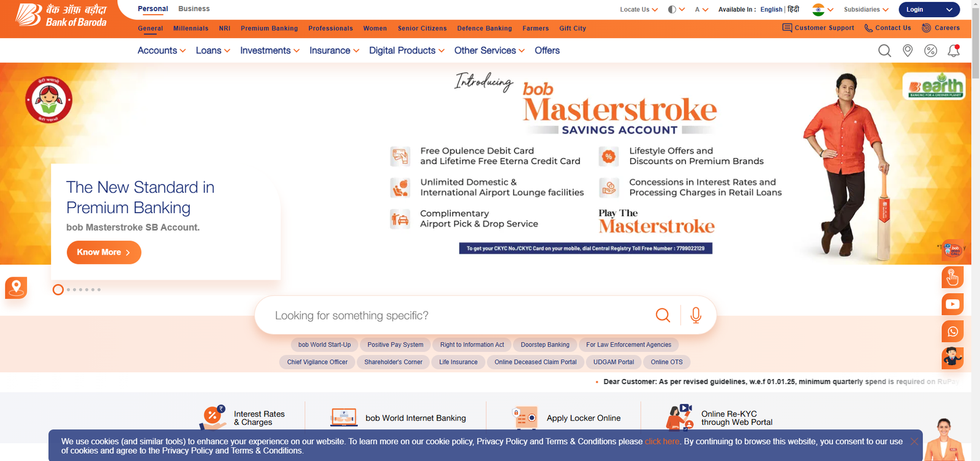Screen dimensions: 980x461
Task: Open the YouTube floating side icon
Action: [952, 304]
